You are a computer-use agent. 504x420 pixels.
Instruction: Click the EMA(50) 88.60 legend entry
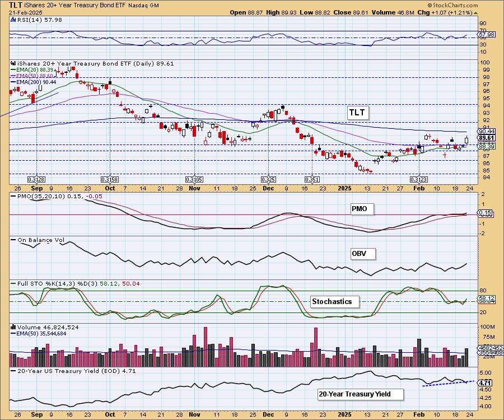(x=32, y=76)
